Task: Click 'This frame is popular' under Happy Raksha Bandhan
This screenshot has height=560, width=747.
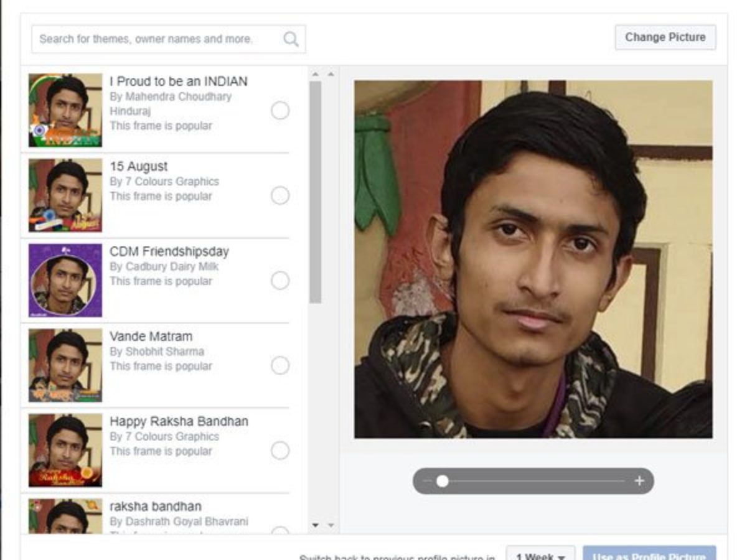Action: point(161,451)
